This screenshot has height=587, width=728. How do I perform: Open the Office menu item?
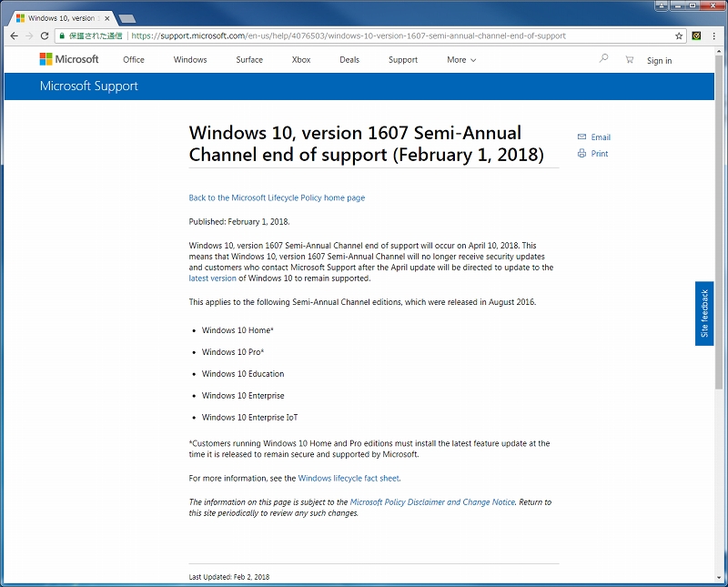point(134,59)
